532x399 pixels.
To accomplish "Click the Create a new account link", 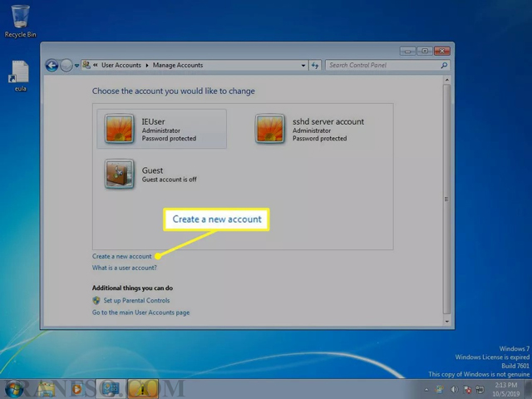I will (122, 256).
